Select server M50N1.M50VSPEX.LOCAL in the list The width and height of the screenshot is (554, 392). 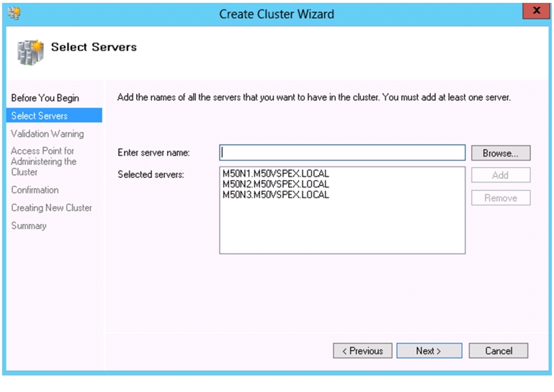[x=276, y=174]
